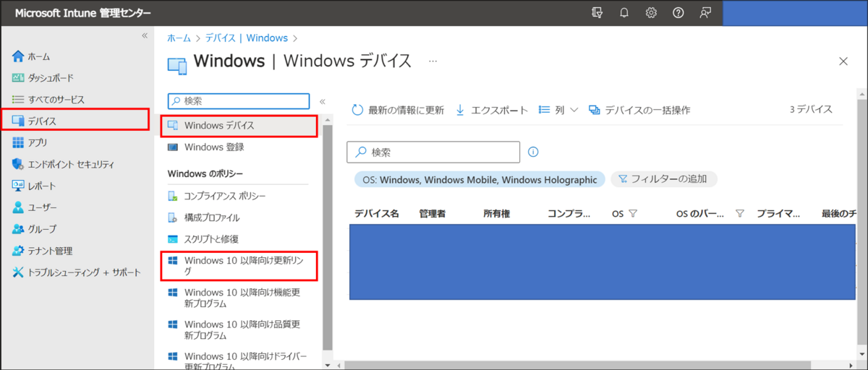This screenshot has width=868, height=370.
Task: Click the デバイスの一括操作 icon
Action: coord(594,110)
